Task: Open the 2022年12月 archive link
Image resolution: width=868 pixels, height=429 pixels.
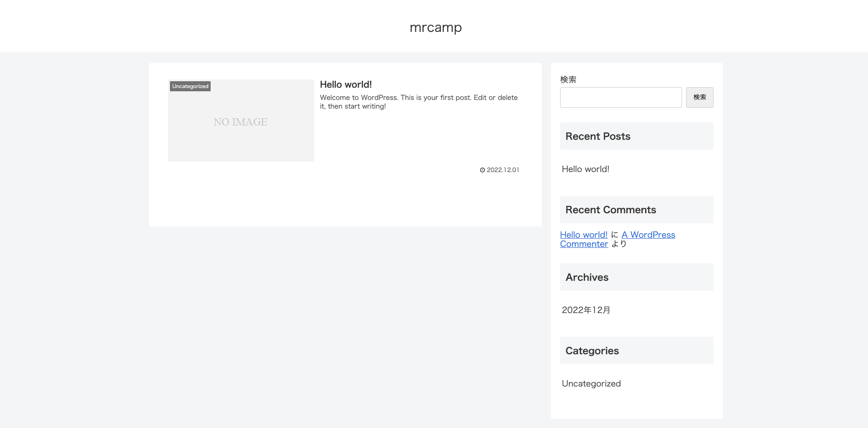Action: [x=585, y=310]
